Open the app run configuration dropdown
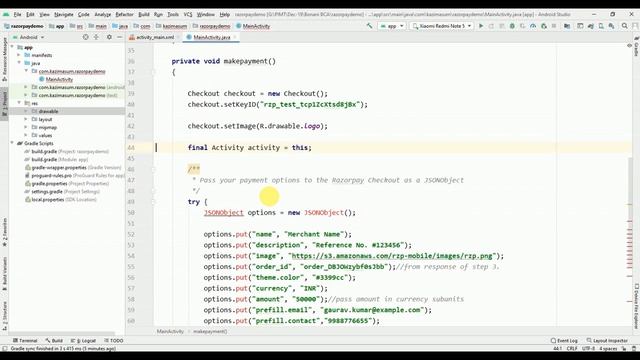 point(391,26)
